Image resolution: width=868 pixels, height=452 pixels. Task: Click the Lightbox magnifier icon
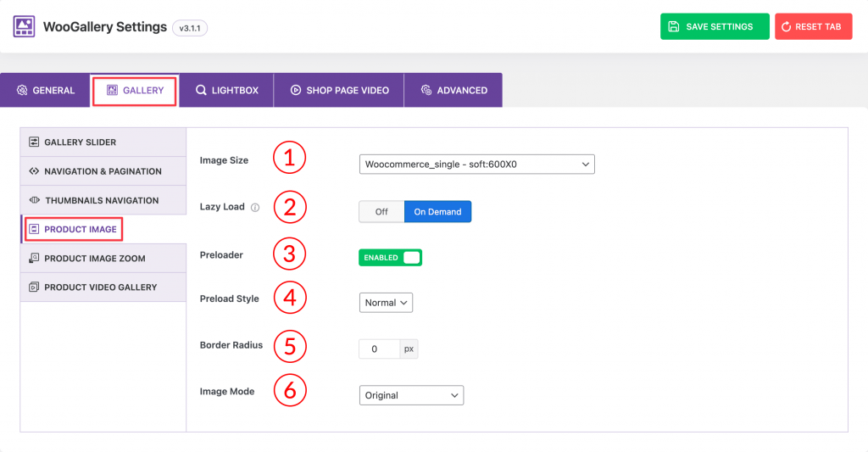point(201,90)
